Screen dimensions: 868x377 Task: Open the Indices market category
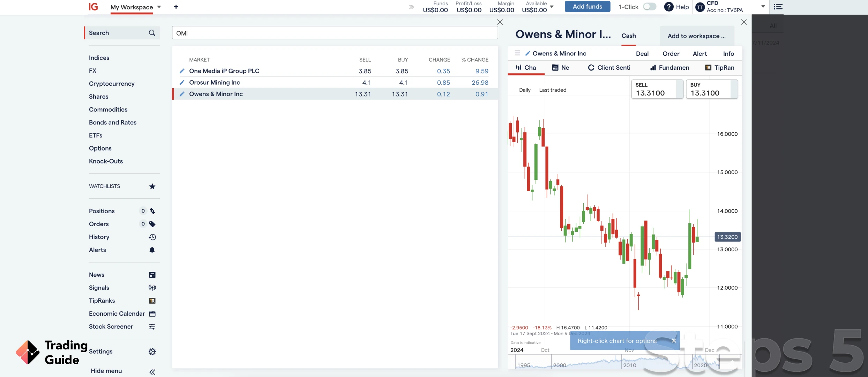[x=99, y=58]
